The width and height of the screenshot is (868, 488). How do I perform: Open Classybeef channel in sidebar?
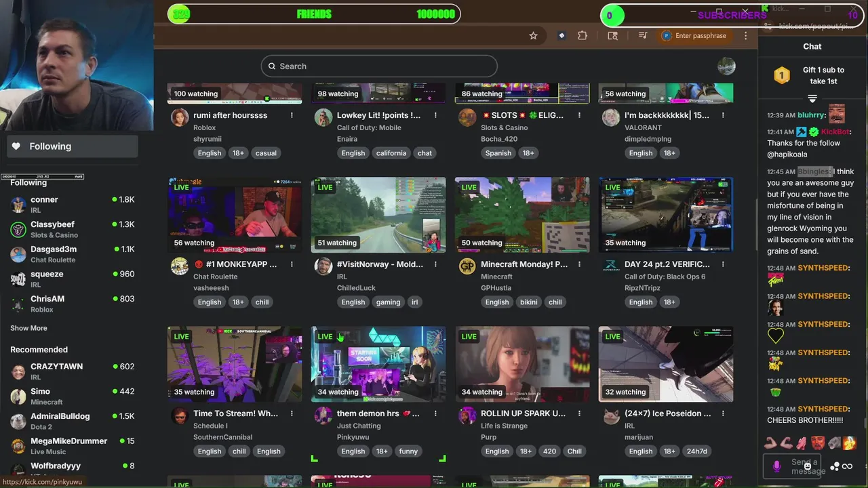click(x=73, y=229)
